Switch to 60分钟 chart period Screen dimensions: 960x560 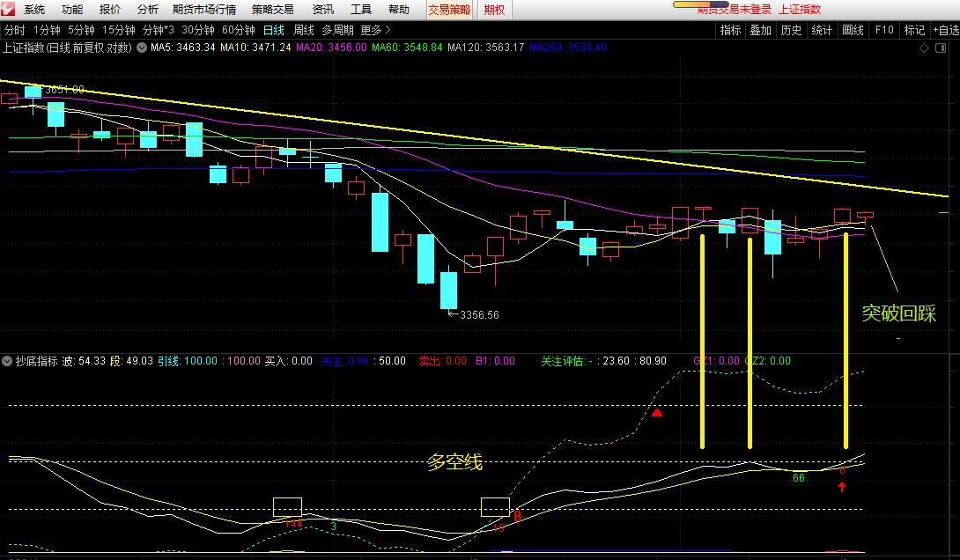[x=239, y=30]
